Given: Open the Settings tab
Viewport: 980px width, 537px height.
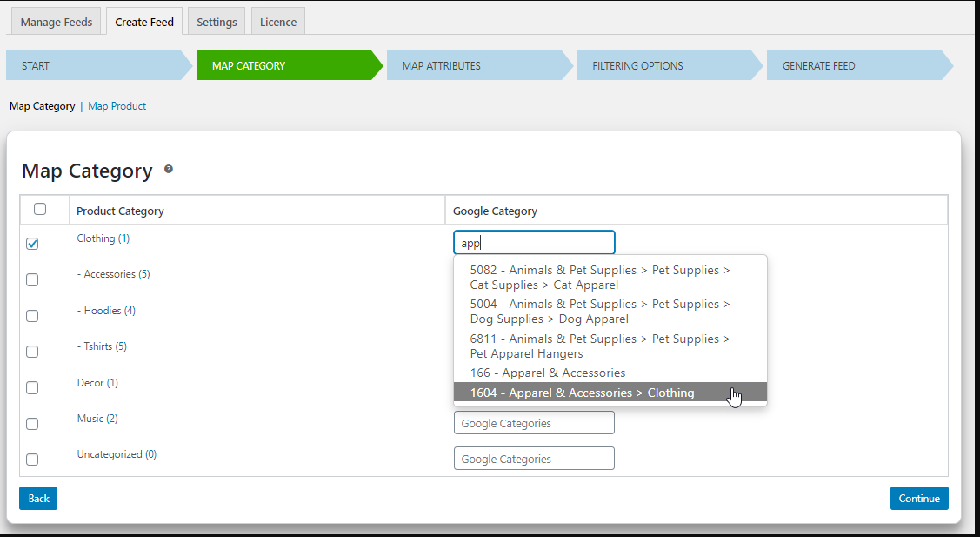Looking at the screenshot, I should pos(217,22).
